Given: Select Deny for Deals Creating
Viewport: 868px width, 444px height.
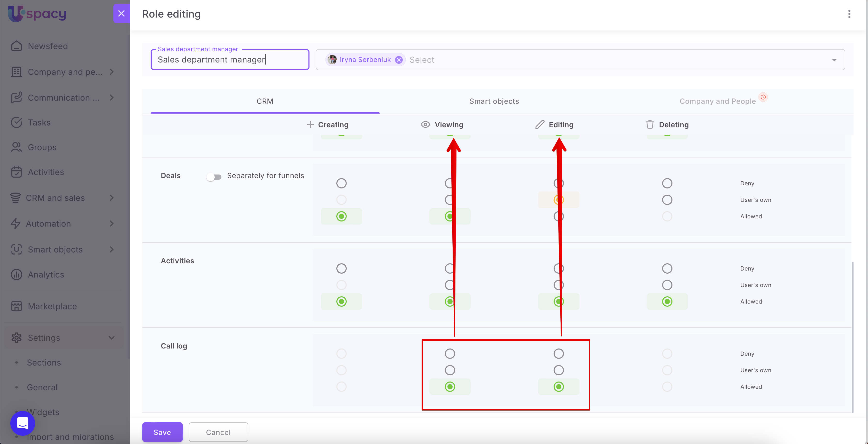Looking at the screenshot, I should click(341, 184).
